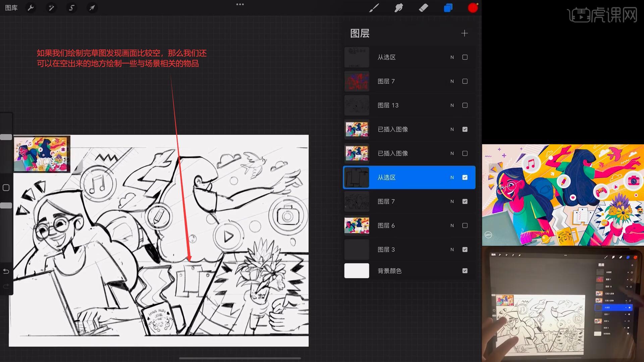Hide the 图层 3 layer
The height and width of the screenshot is (362, 644).
click(x=465, y=249)
